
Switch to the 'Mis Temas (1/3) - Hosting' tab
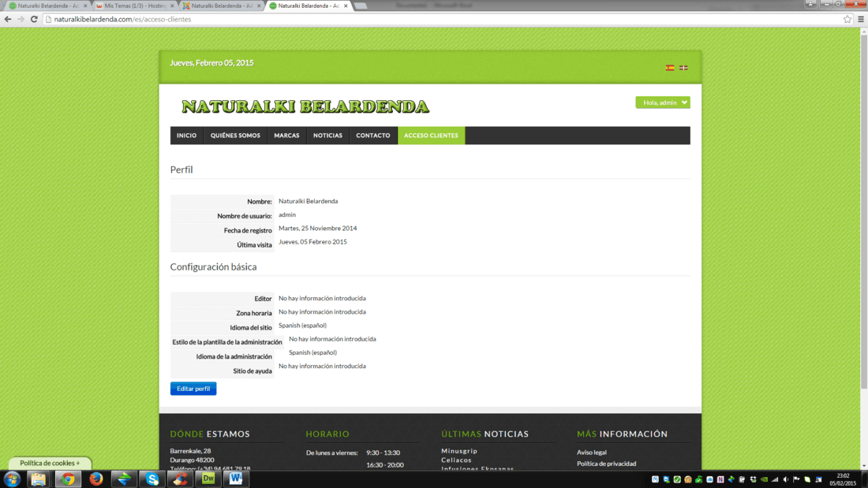click(133, 6)
